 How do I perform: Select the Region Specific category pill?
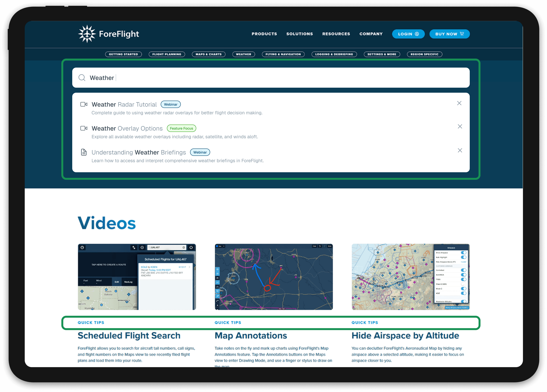424,54
